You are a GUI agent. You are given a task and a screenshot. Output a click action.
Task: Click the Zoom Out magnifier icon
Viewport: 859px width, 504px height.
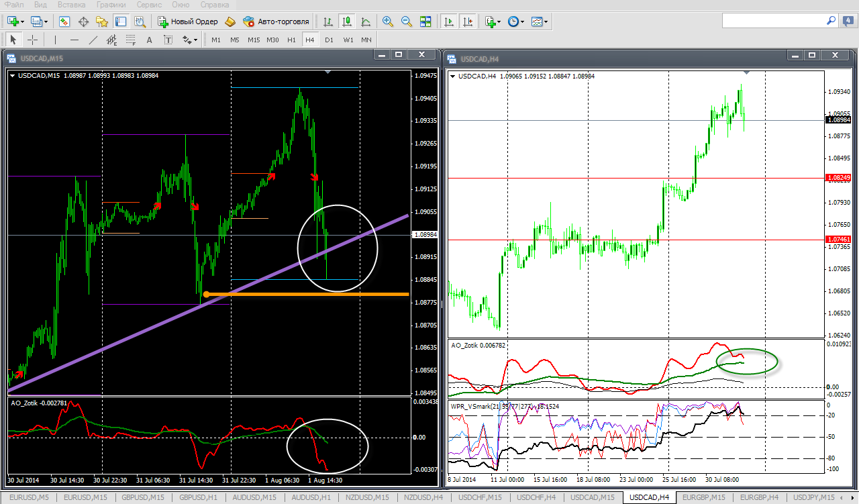(x=406, y=21)
